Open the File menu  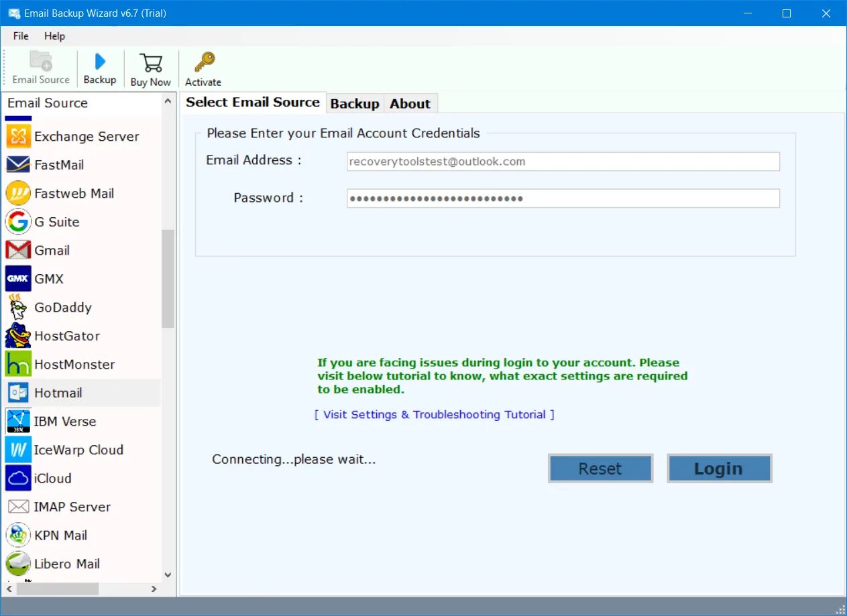[21, 36]
